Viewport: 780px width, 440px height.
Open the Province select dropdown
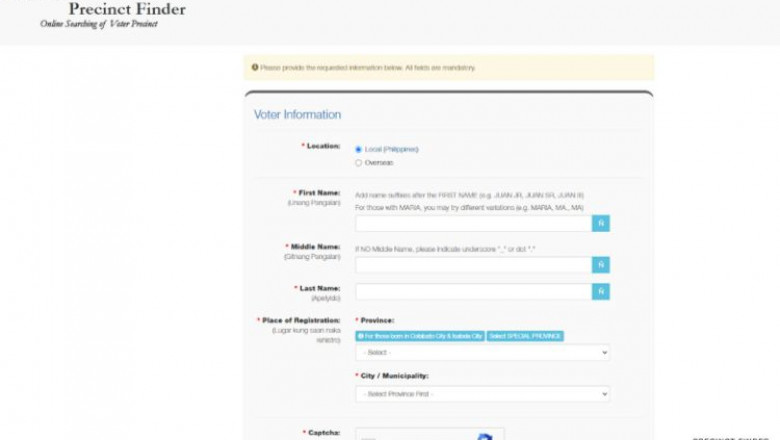pyautogui.click(x=483, y=352)
